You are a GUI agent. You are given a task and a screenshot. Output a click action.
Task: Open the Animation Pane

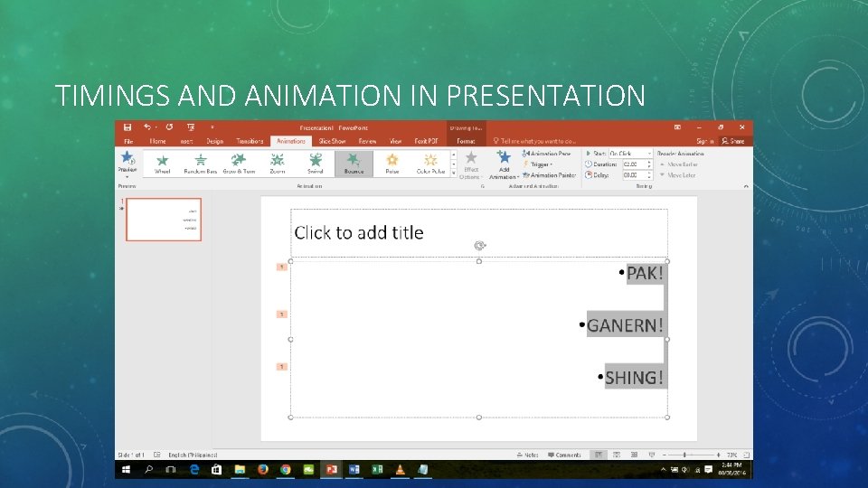(546, 154)
